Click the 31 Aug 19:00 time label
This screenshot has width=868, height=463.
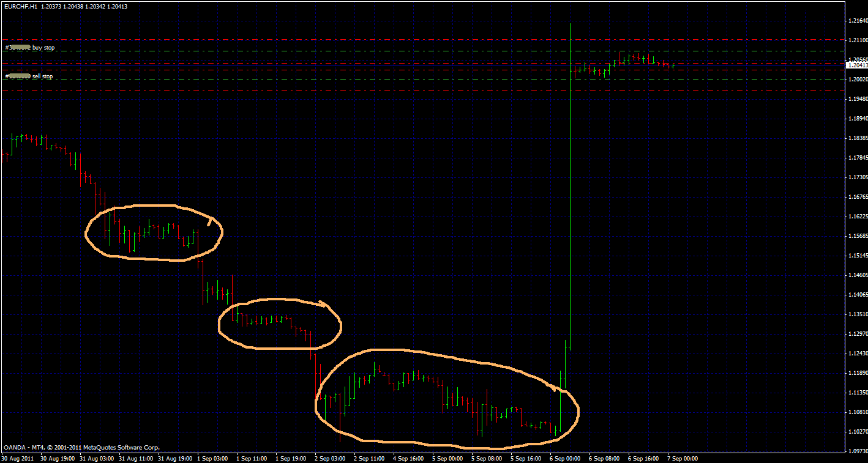[176, 458]
